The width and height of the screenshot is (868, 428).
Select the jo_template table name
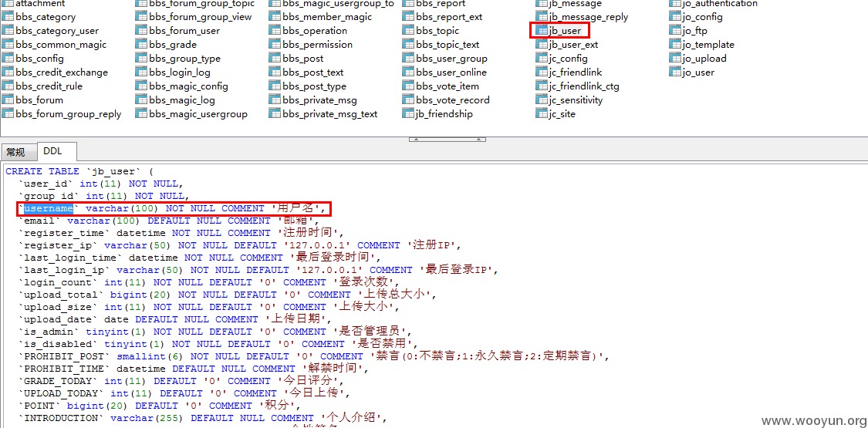pyautogui.click(x=708, y=45)
